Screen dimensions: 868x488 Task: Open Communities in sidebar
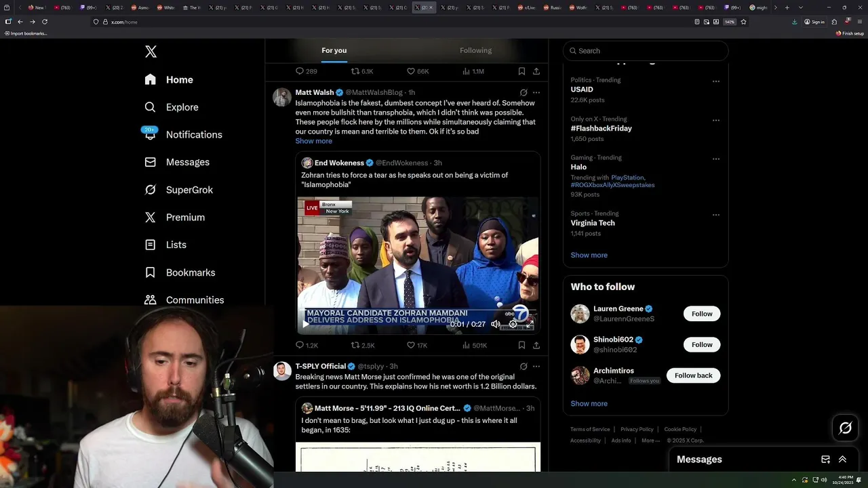pos(184,300)
